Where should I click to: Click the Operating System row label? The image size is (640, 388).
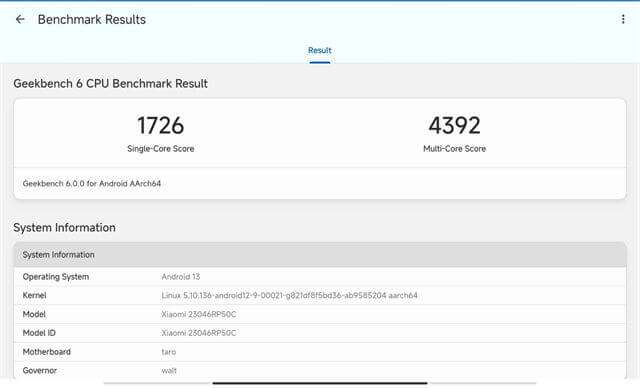[56, 277]
